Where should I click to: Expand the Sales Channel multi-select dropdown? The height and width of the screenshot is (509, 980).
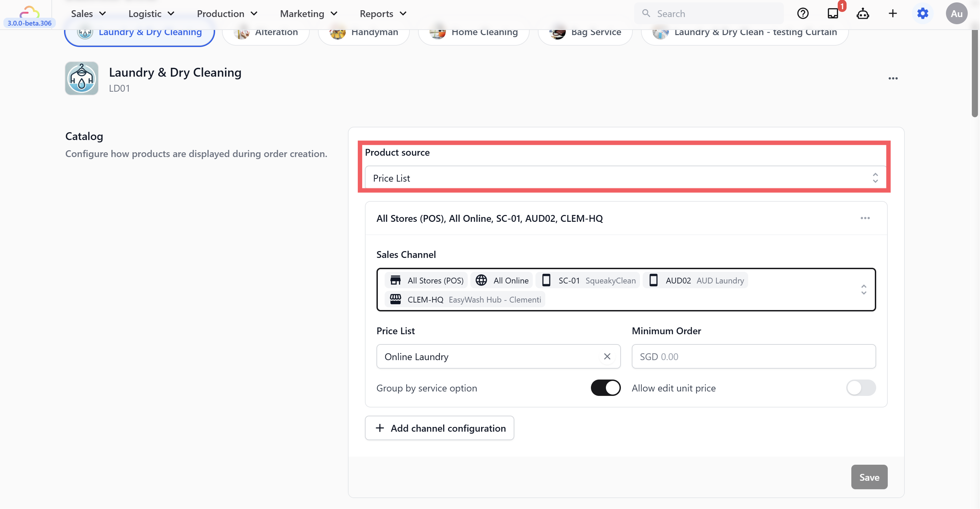(x=864, y=290)
